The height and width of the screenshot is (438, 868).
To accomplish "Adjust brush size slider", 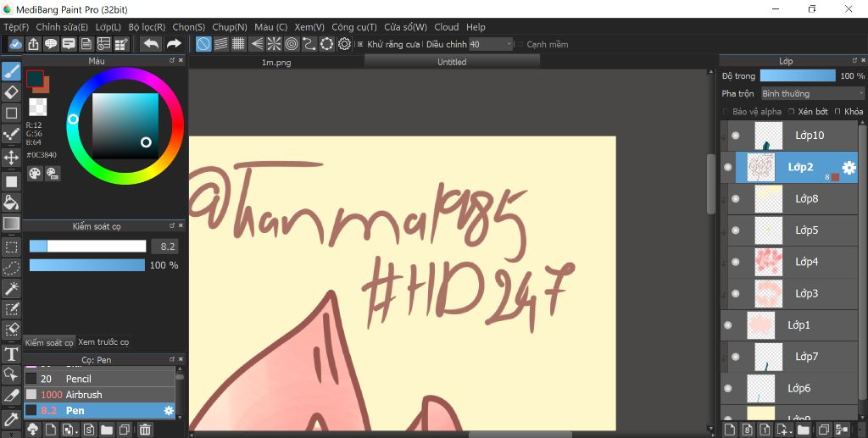I will [x=87, y=247].
